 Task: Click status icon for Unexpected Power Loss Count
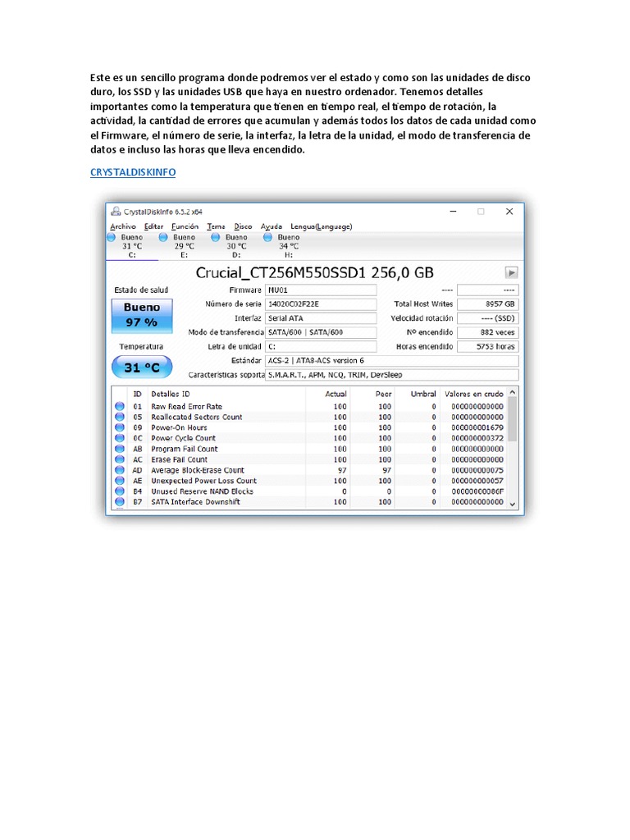pos(120,481)
